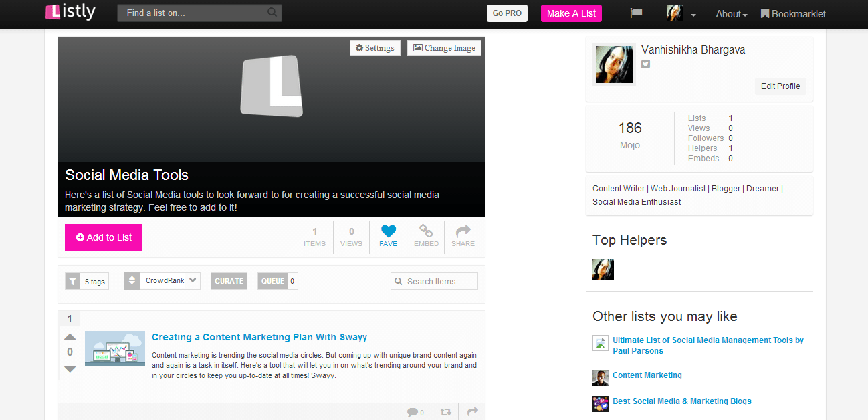Viewport: 868px width, 420px height.
Task: Click the Lists stat row
Action: 710,118
